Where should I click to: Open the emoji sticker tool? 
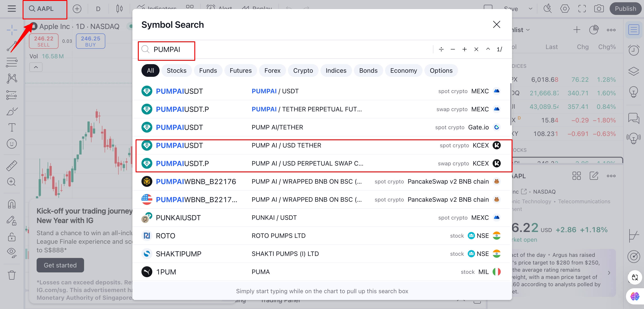[12, 144]
